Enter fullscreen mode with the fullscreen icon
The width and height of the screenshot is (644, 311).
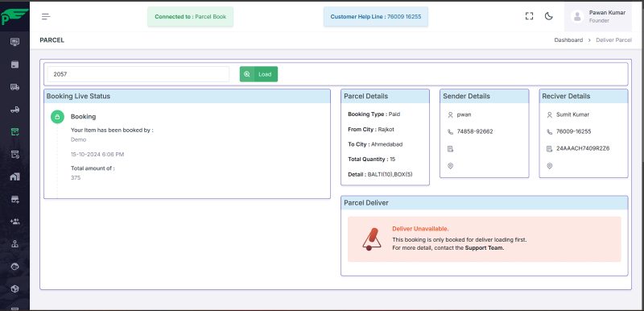[x=529, y=16]
